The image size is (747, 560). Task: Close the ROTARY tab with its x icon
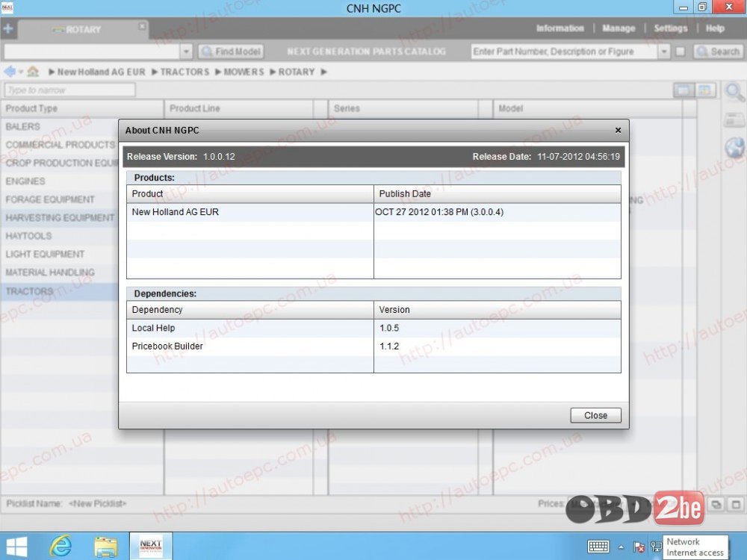point(142,26)
